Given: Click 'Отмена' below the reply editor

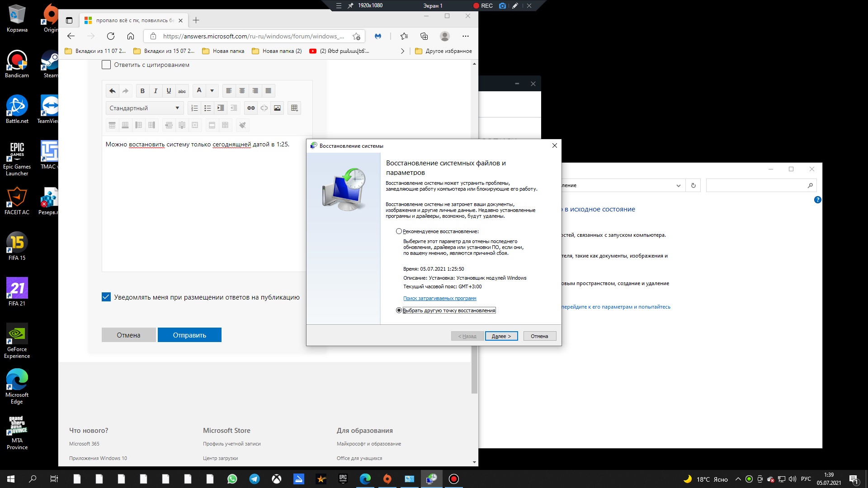Looking at the screenshot, I should coord(128,335).
